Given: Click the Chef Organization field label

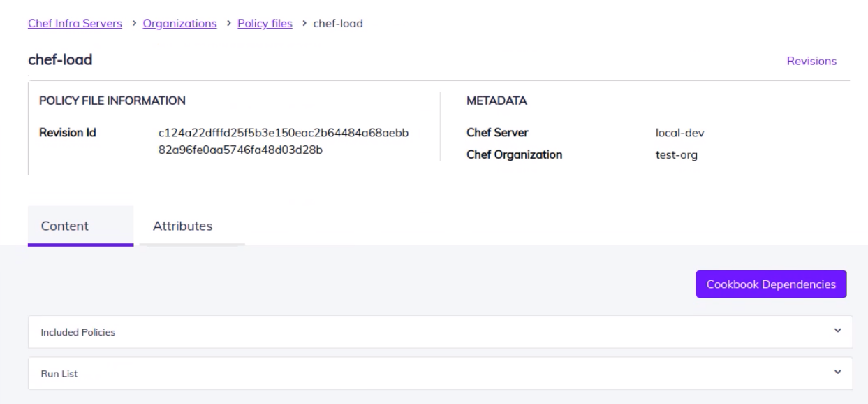Looking at the screenshot, I should (514, 155).
